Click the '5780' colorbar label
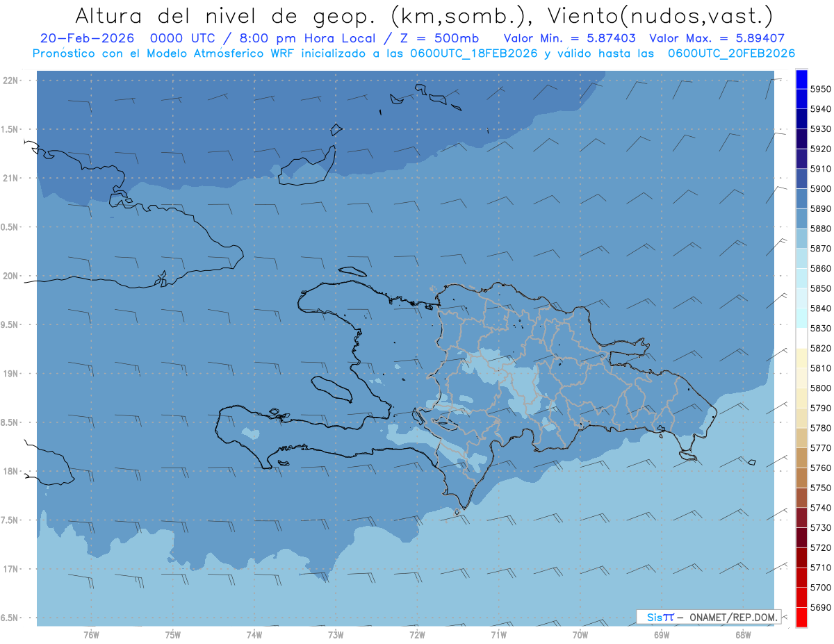 click(821, 428)
